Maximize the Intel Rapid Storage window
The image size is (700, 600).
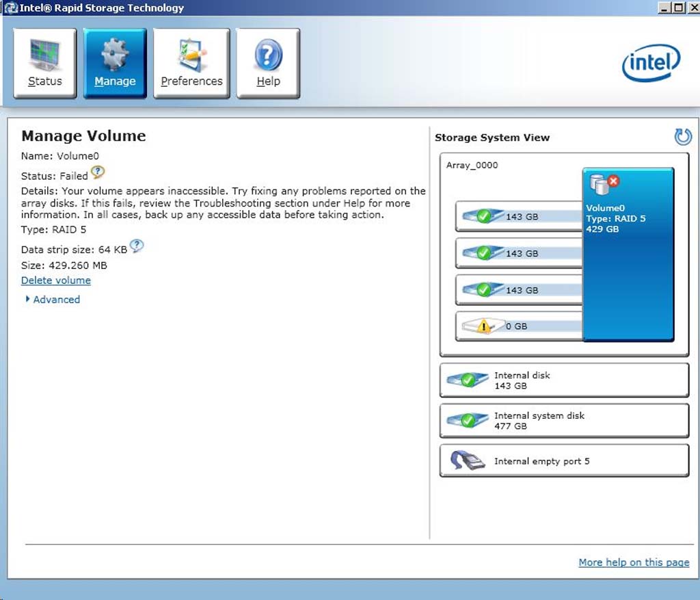(679, 8)
